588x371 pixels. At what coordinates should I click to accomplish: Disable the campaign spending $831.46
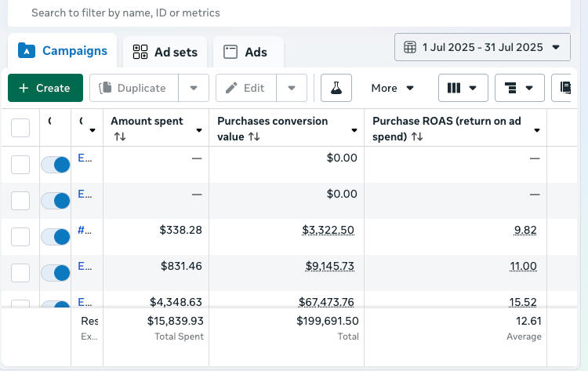(56, 272)
